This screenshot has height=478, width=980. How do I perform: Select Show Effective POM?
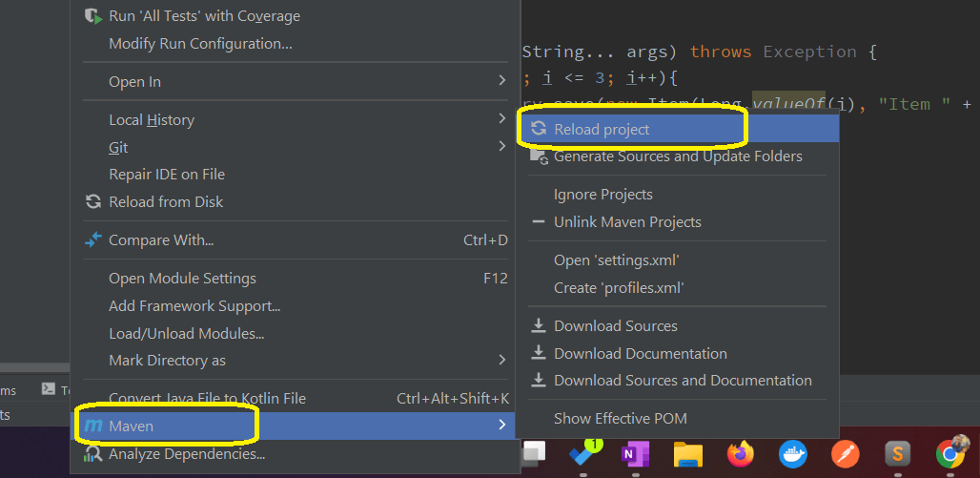tap(620, 419)
